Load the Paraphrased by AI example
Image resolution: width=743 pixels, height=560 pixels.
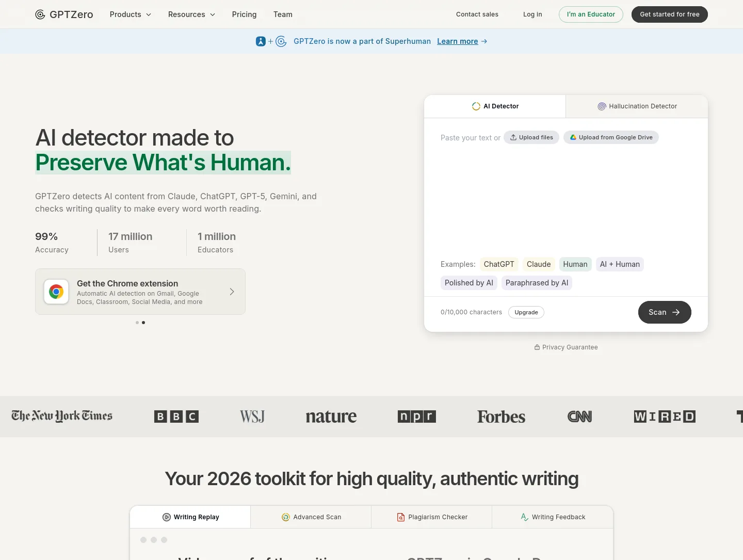(x=537, y=283)
